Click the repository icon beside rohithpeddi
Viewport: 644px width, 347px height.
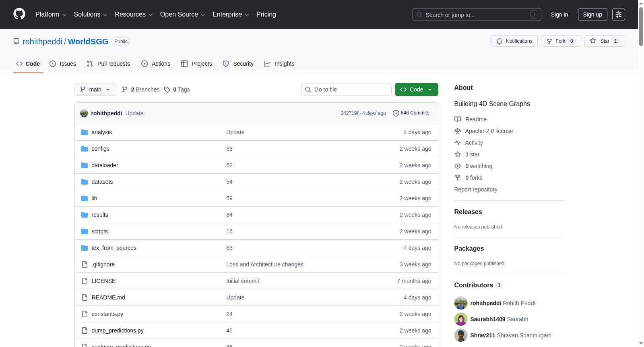pyautogui.click(x=16, y=42)
